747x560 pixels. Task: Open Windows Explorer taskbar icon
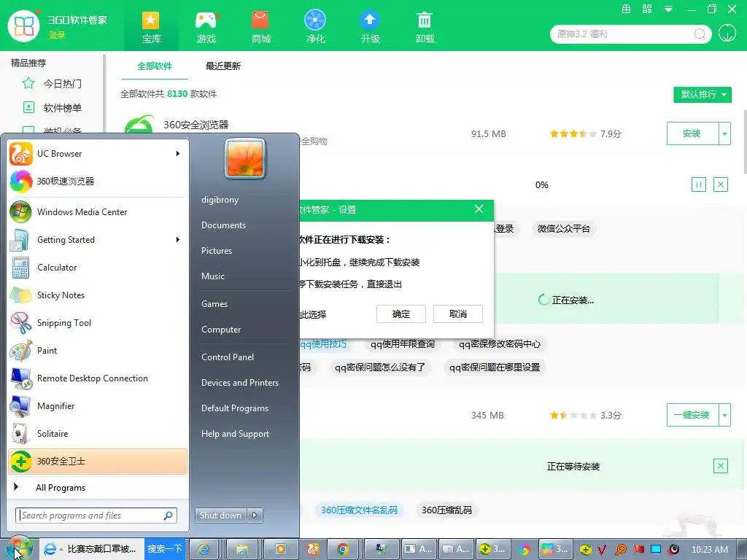242,549
